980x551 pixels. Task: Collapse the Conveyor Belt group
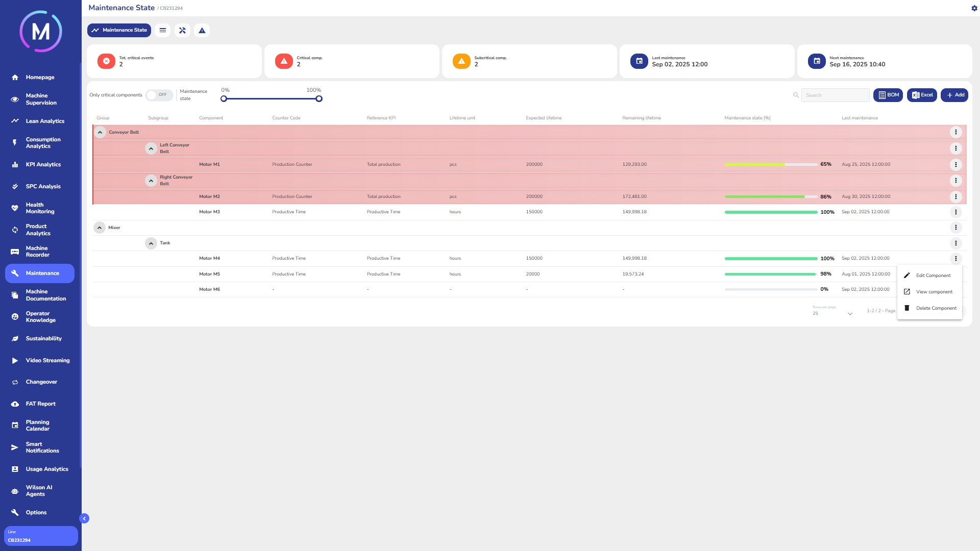point(100,133)
